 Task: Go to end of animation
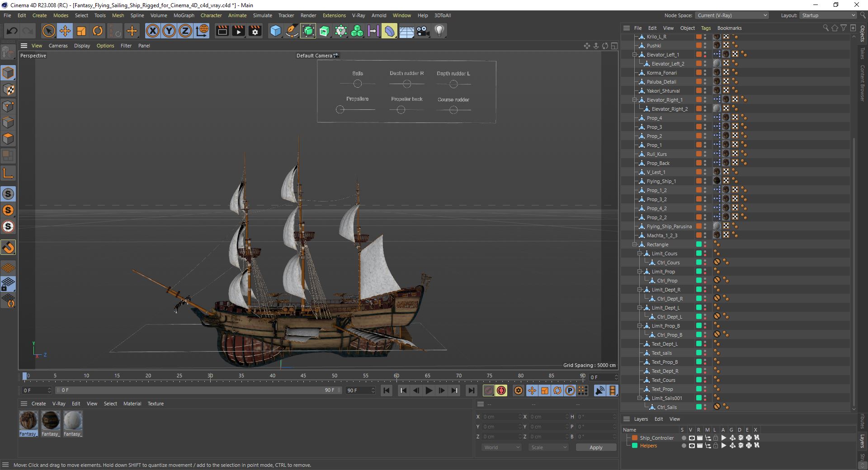click(472, 390)
